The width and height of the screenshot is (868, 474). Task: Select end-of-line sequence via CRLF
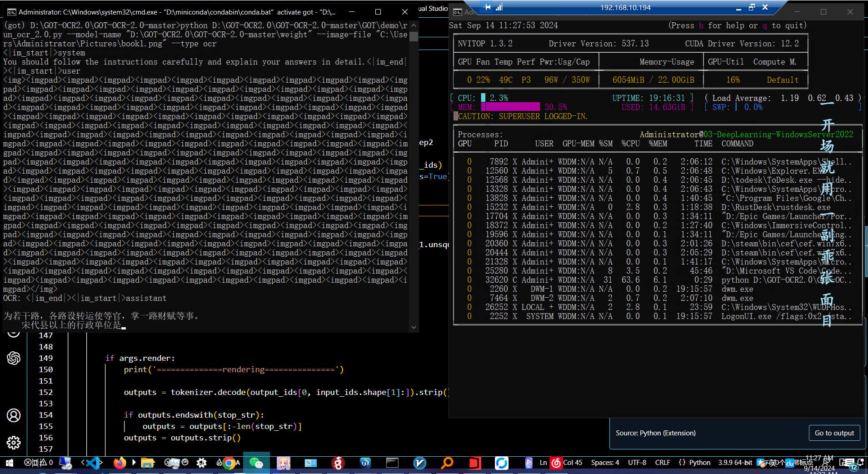click(x=662, y=463)
